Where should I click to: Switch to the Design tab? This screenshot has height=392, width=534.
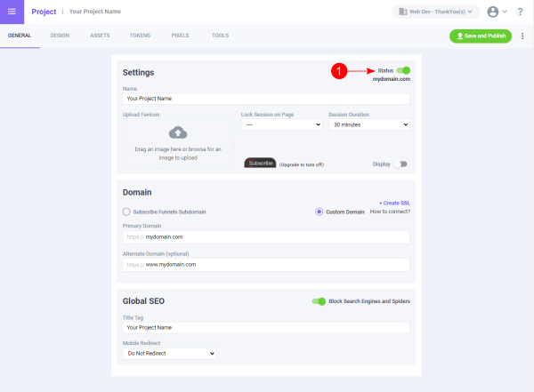click(60, 36)
